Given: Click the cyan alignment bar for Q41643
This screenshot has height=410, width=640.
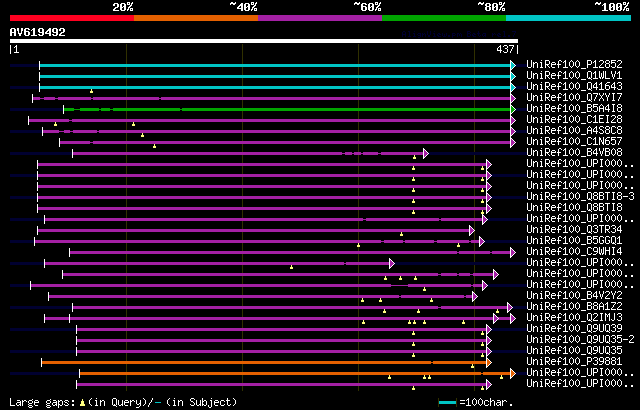Looking at the screenshot, I should [275, 87].
